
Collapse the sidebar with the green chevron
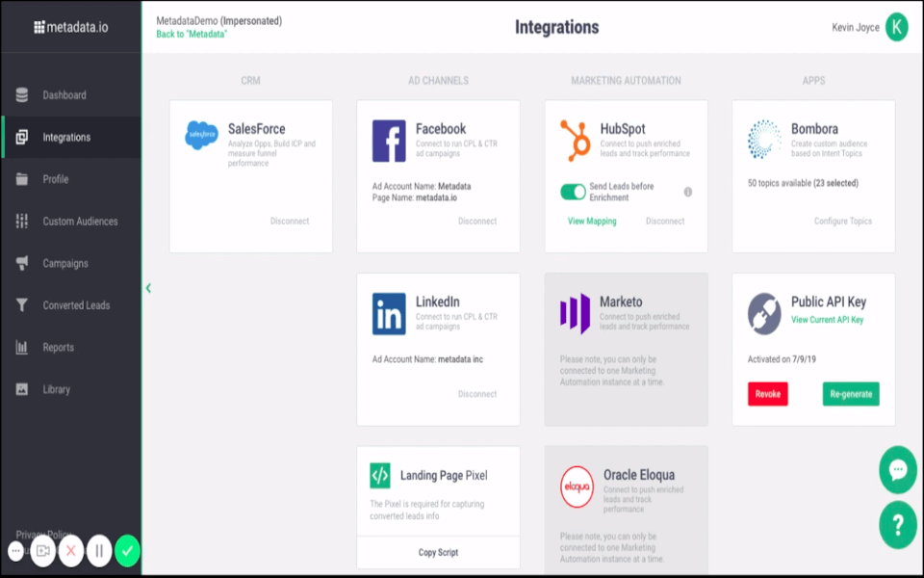[x=148, y=288]
